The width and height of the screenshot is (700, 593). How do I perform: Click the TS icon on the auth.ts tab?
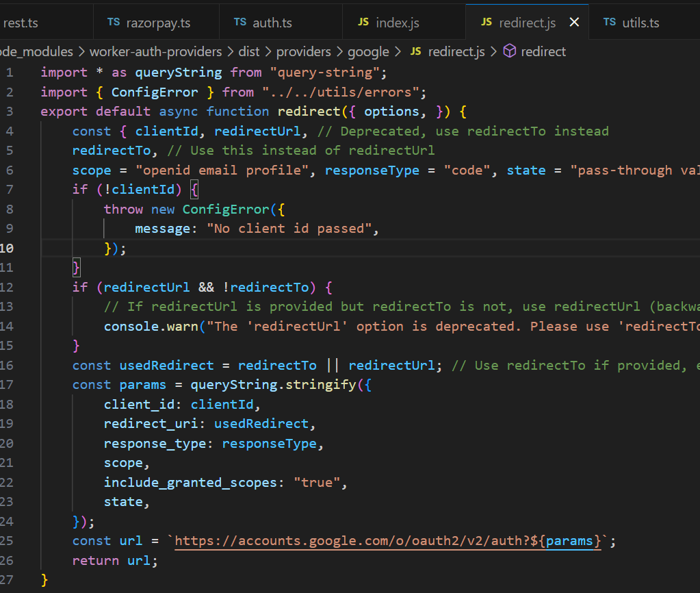pyautogui.click(x=240, y=21)
